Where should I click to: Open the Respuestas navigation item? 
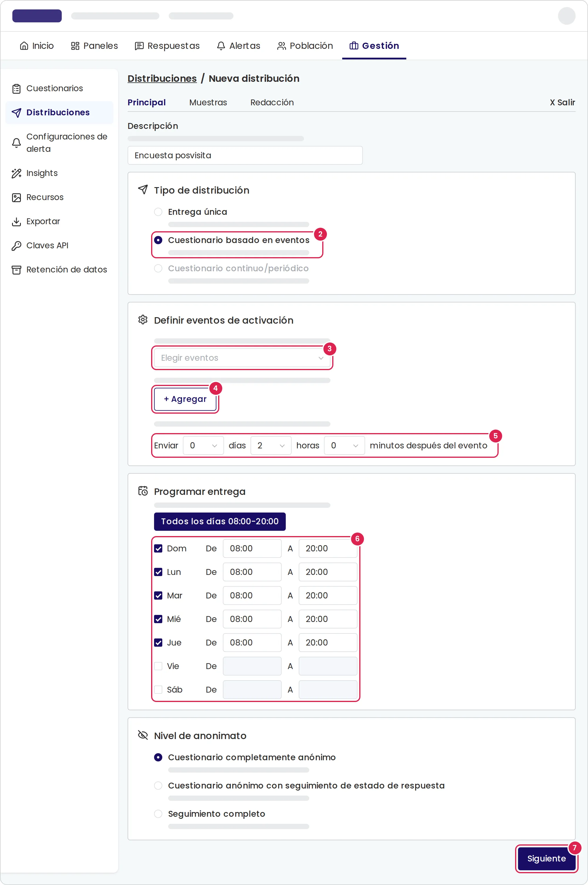[x=167, y=46]
